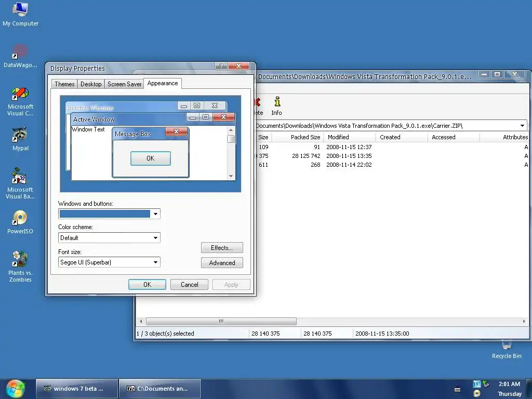Click the Window Text preview label
The width and height of the screenshot is (532, 399).
[88, 129]
